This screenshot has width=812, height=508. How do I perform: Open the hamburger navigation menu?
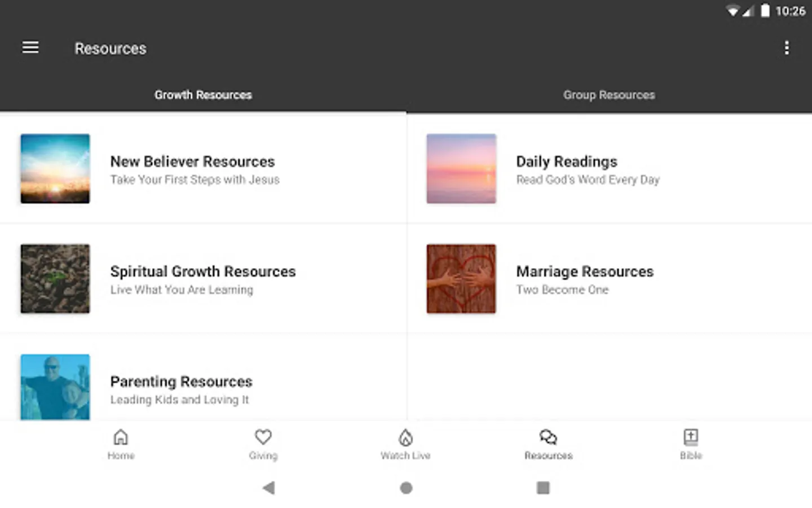[x=30, y=48]
